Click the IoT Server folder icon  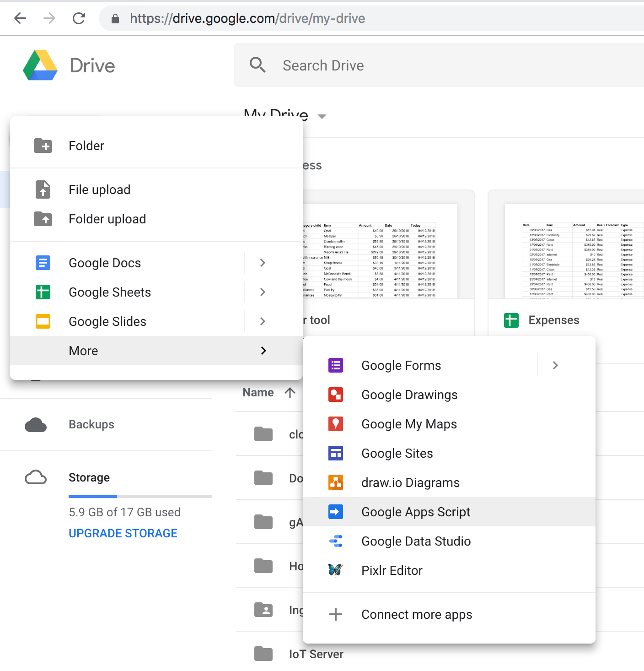pyautogui.click(x=263, y=654)
